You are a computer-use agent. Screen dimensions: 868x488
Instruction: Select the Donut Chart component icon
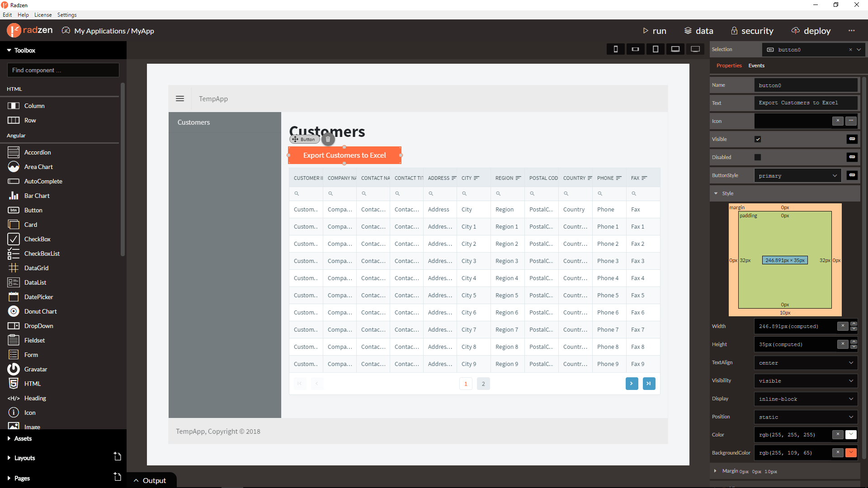tap(14, 311)
